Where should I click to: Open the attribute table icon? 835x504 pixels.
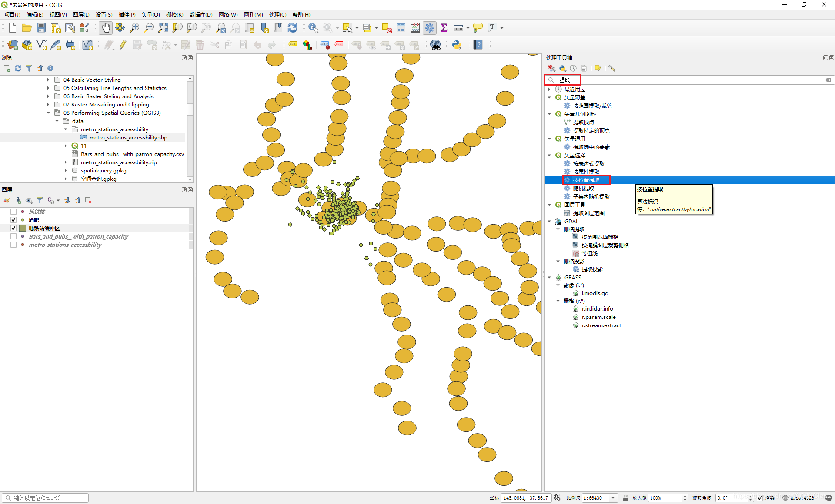tap(401, 28)
